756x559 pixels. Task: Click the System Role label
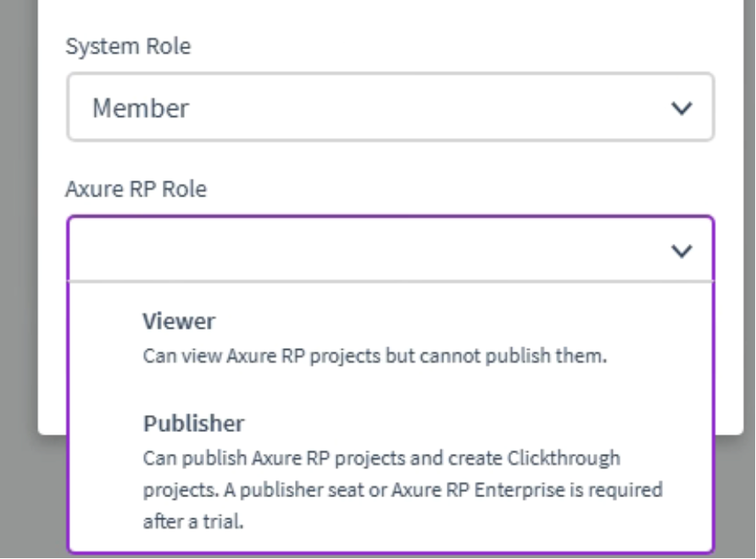click(x=128, y=47)
